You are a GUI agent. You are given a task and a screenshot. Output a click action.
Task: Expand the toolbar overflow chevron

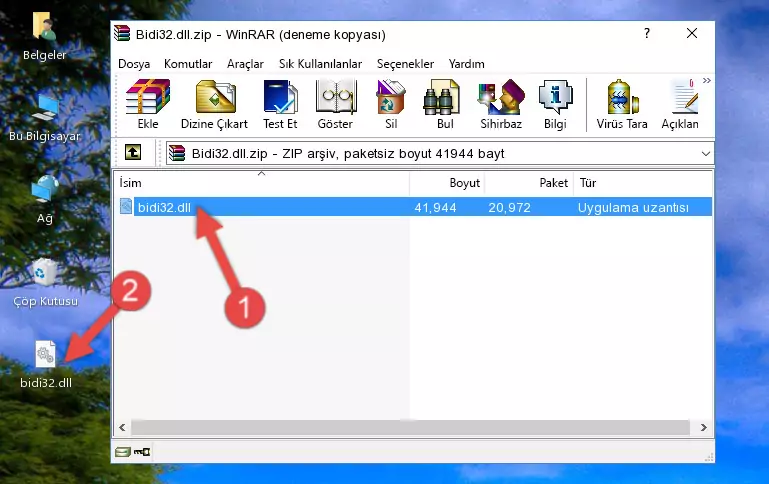pyautogui.click(x=707, y=80)
